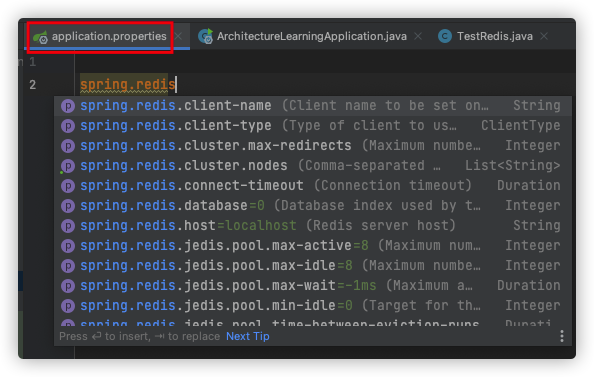The image size is (594, 377).
Task: Click the property icon beside database=0
Action: (68, 206)
